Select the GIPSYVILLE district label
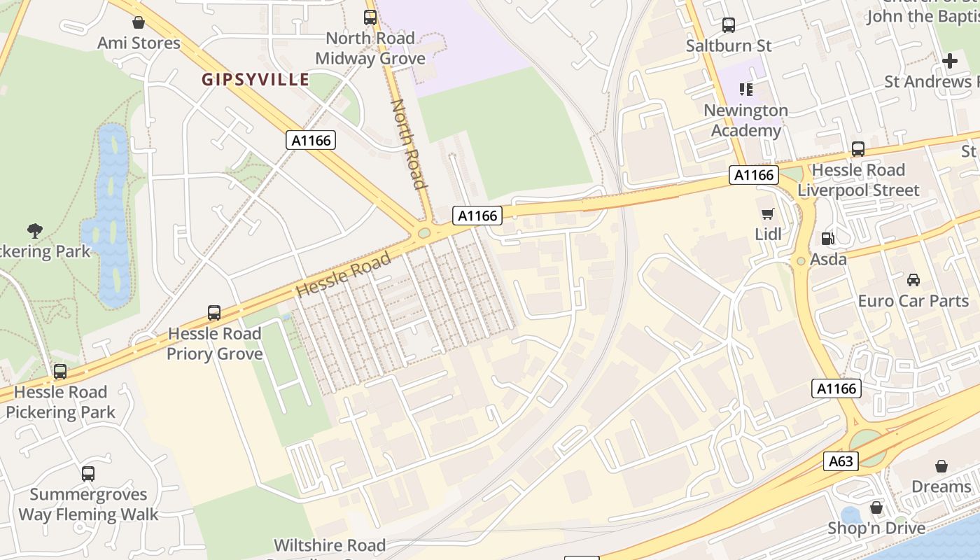 click(x=255, y=79)
